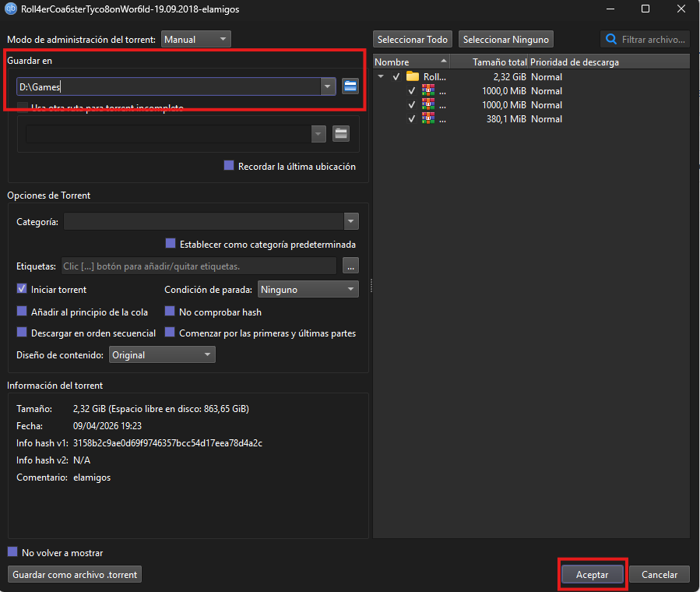The width and height of the screenshot is (700, 592).
Task: Click the Info hash v1 value text
Action: point(167,443)
